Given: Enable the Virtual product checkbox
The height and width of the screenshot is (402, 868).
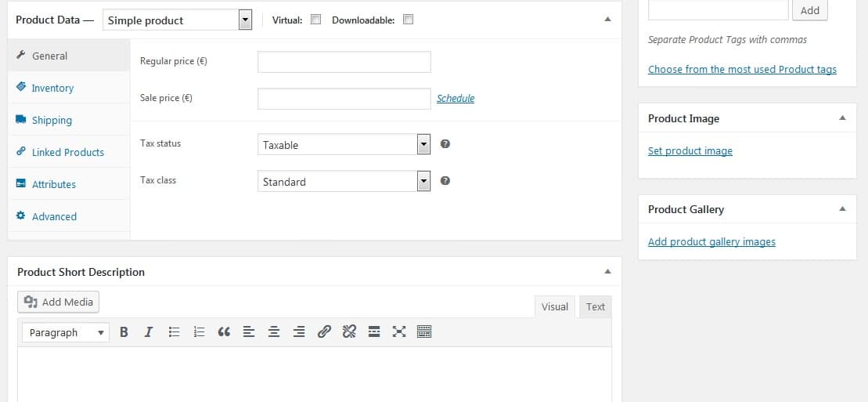Looking at the screenshot, I should tap(316, 20).
